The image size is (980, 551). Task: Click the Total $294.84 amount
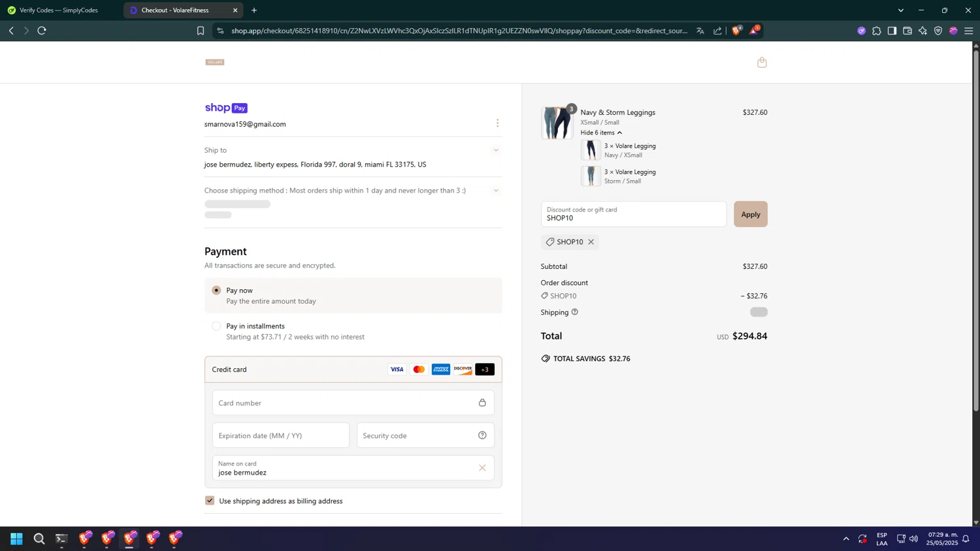749,336
